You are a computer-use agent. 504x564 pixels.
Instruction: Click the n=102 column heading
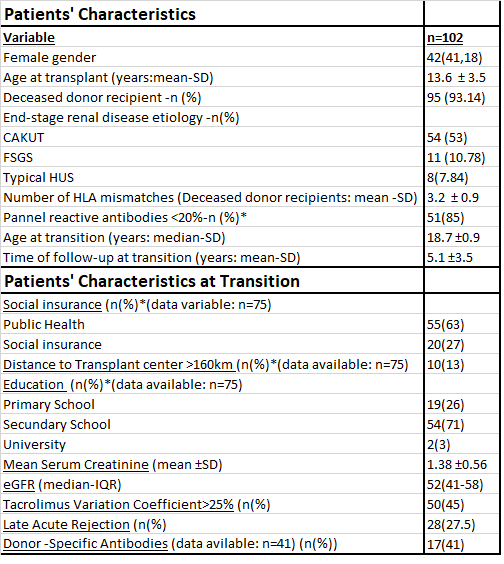click(x=445, y=38)
